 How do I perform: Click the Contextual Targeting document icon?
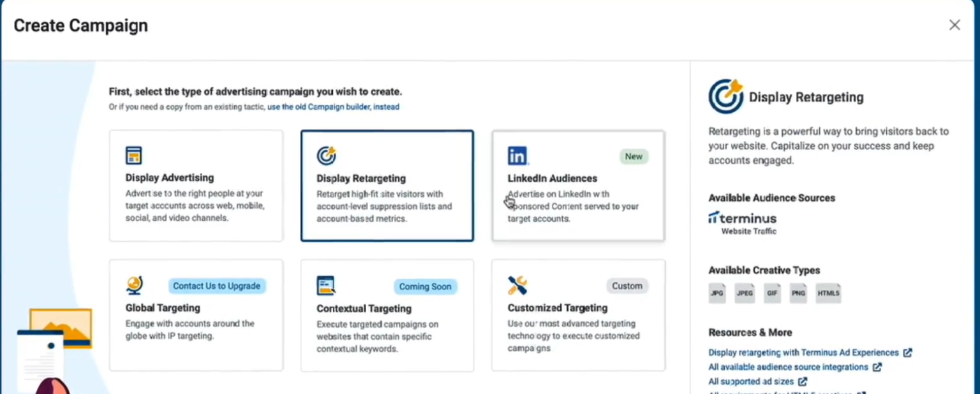[327, 285]
